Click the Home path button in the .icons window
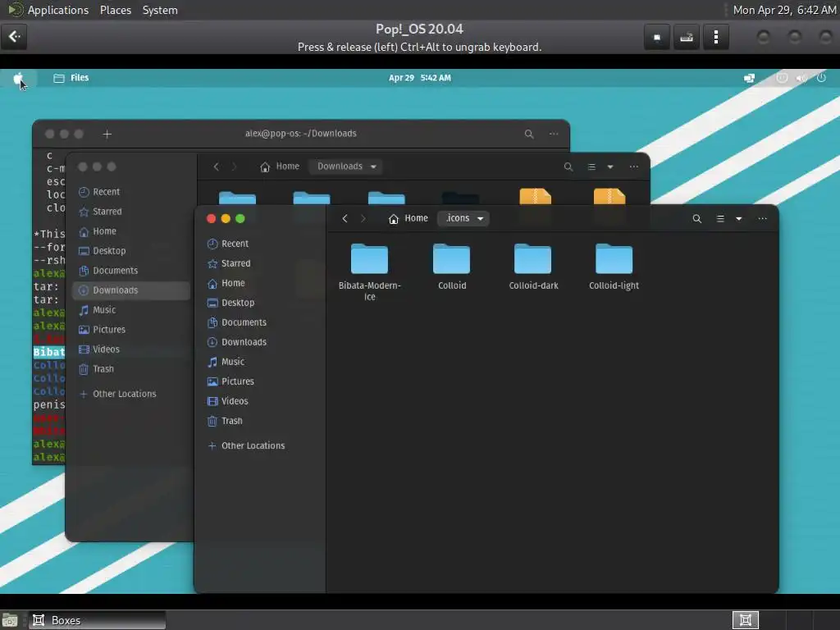Image resolution: width=840 pixels, height=630 pixels. point(409,218)
